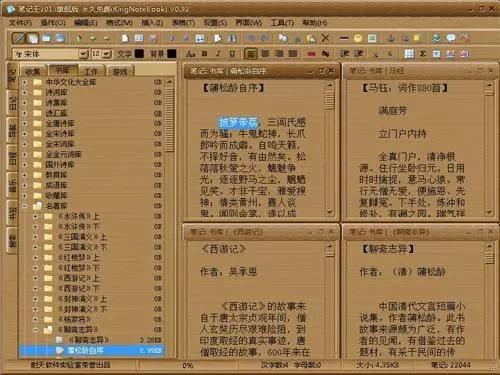Viewport: 500px width, 375px height.
Task: Click the 笔记:22044 status bar entry
Action: (x=450, y=365)
